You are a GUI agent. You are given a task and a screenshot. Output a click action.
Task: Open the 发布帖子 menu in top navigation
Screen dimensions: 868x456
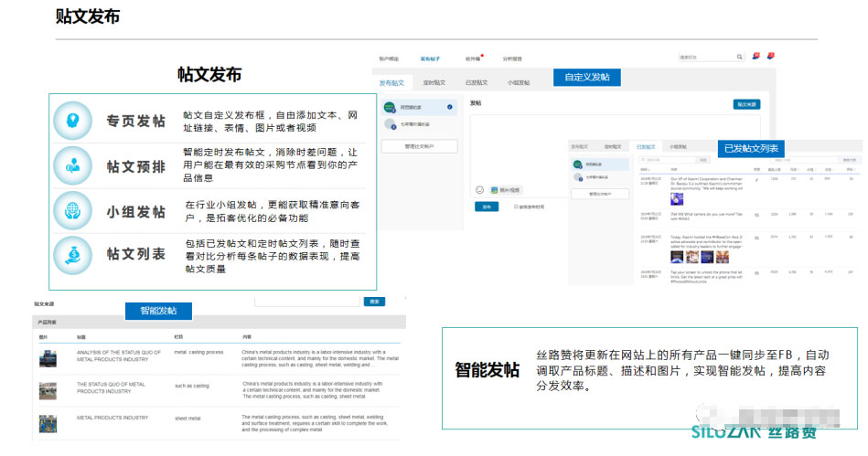pos(430,58)
